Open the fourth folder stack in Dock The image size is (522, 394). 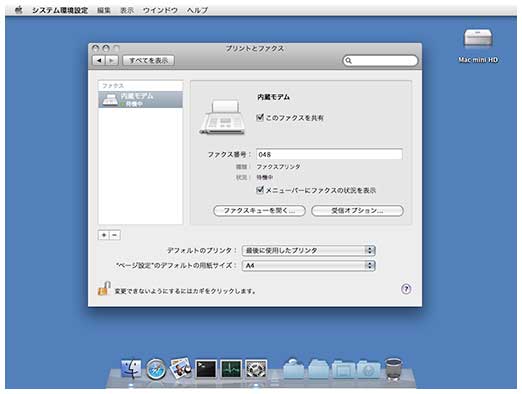coord(368,369)
